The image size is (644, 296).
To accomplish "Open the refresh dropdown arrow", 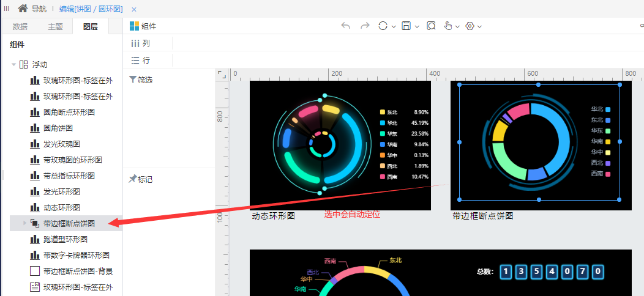I will pyautogui.click(x=394, y=27).
